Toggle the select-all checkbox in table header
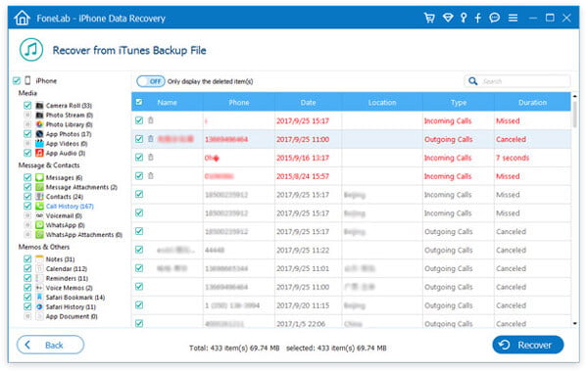The image size is (588, 373). [x=139, y=102]
